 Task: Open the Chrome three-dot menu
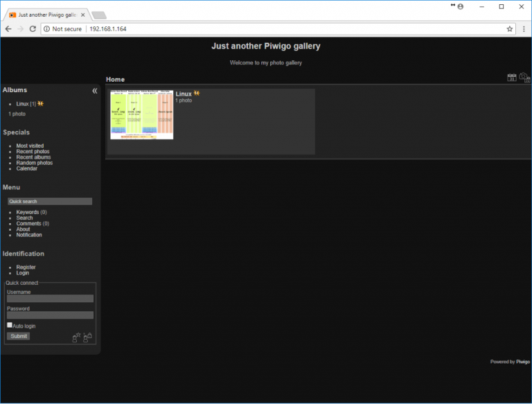point(523,29)
